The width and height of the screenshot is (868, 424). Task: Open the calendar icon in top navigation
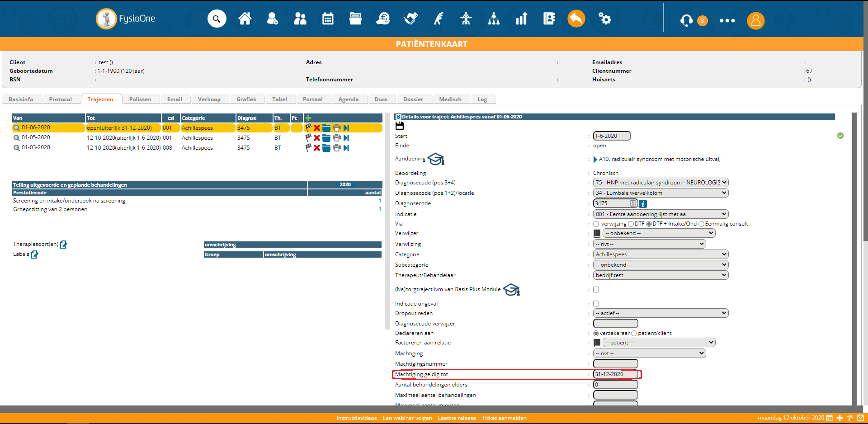click(x=328, y=19)
